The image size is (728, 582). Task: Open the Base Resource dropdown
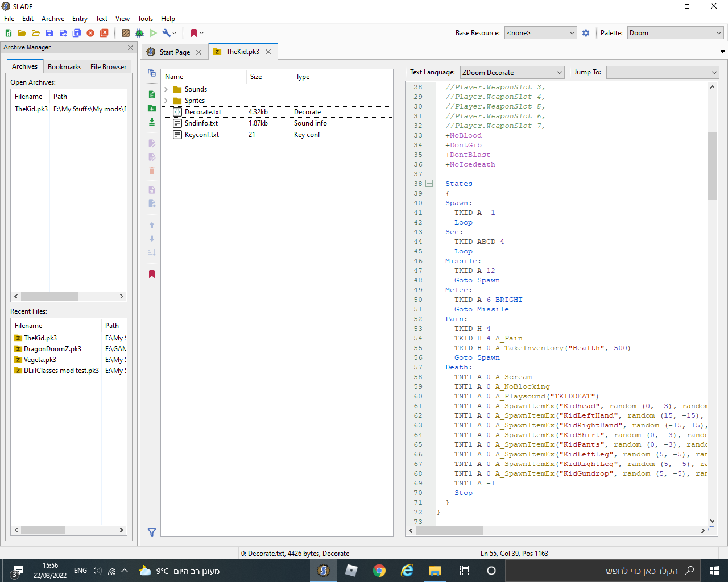541,33
